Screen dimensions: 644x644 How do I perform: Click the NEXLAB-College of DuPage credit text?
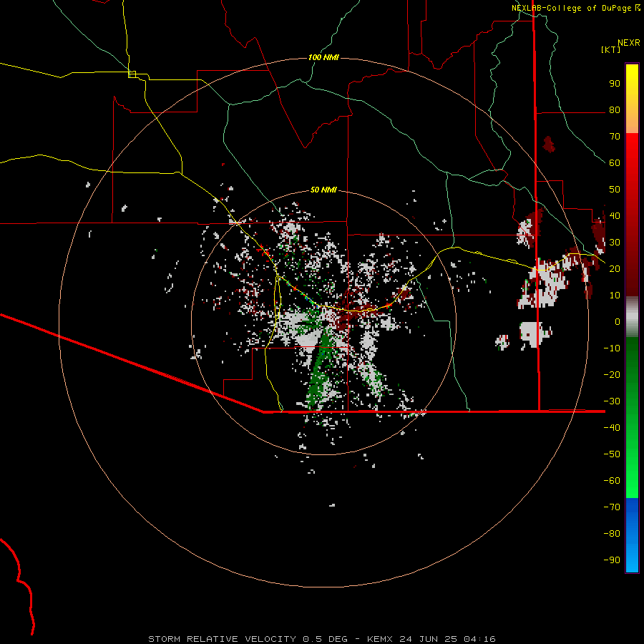point(571,8)
